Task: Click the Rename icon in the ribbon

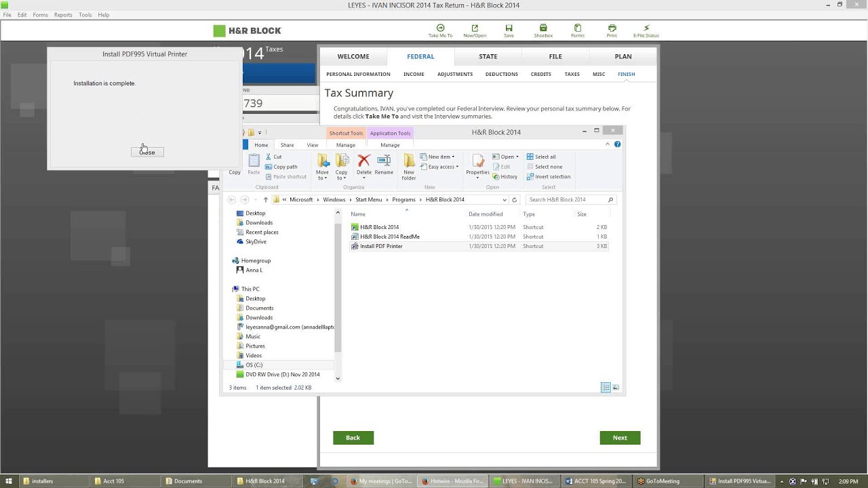Action: pos(384,164)
